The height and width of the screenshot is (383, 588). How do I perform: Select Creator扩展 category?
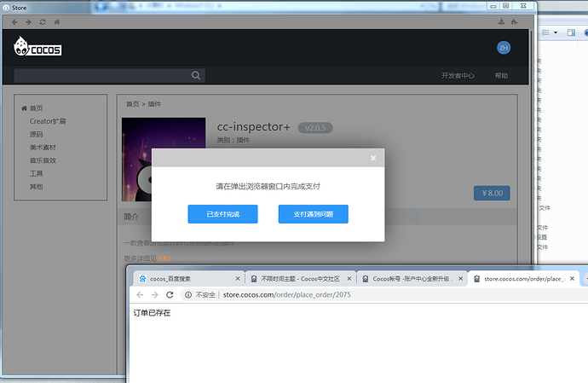48,121
